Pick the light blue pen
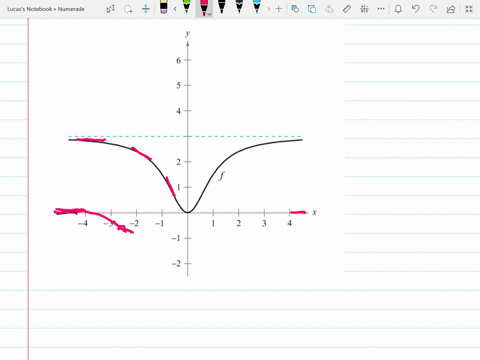This screenshot has width=480, height=360. 257,7
